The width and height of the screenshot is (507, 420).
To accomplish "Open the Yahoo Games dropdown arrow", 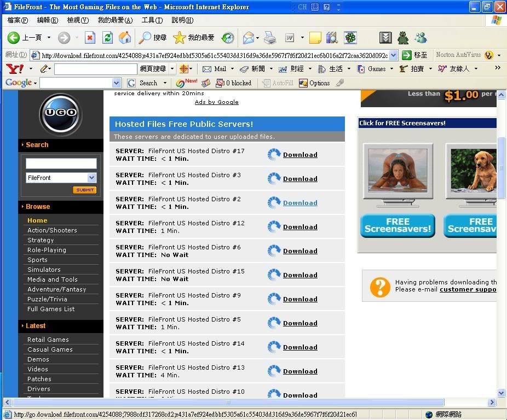I will [x=391, y=69].
